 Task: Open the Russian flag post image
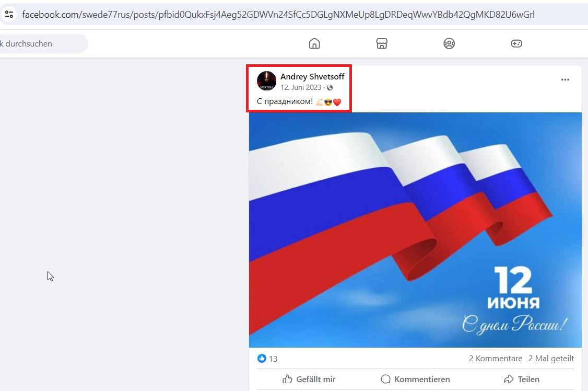(x=415, y=229)
